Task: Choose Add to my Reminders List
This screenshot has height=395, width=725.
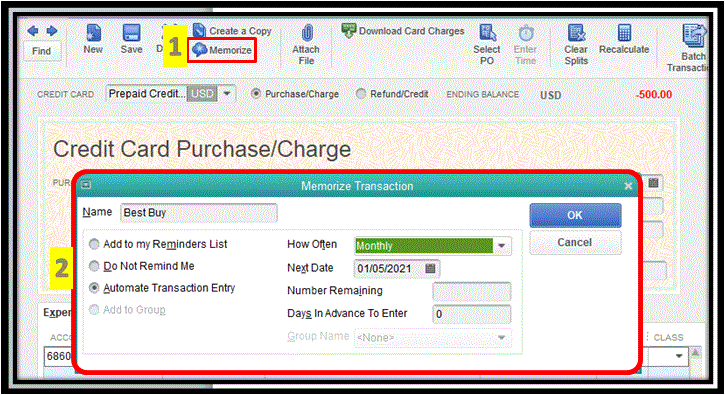Action: [x=94, y=244]
